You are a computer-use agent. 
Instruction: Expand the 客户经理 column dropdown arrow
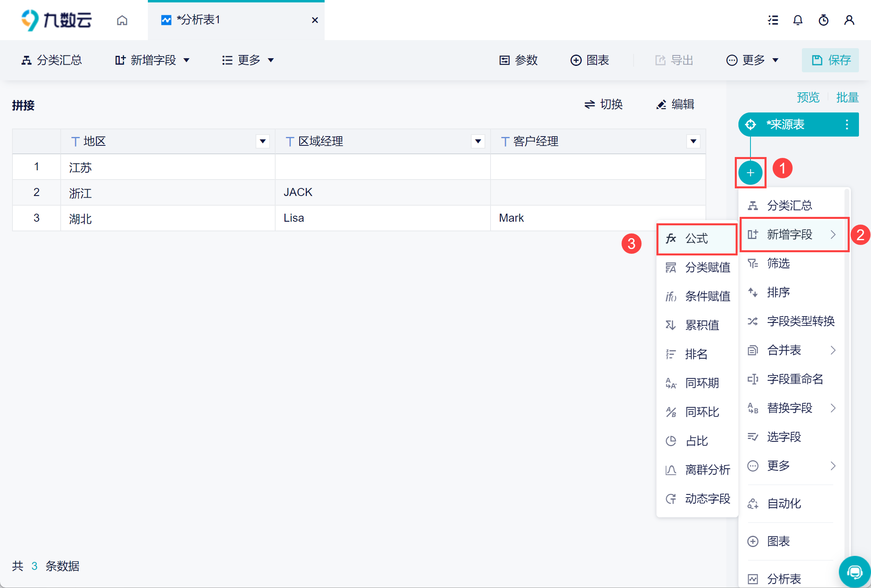693,141
